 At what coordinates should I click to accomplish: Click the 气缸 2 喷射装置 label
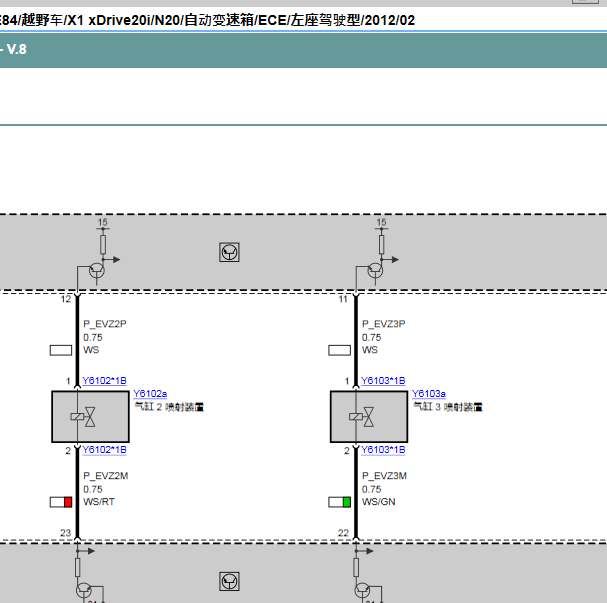pyautogui.click(x=169, y=407)
